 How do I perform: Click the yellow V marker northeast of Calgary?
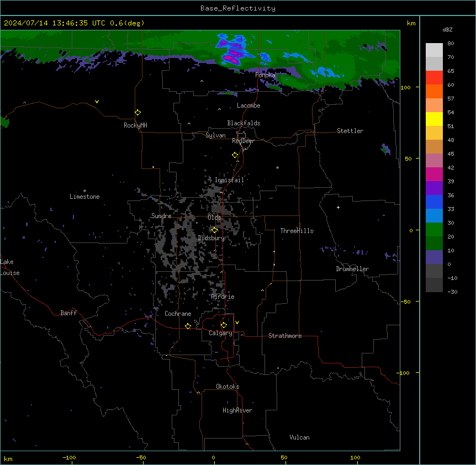pos(237,323)
